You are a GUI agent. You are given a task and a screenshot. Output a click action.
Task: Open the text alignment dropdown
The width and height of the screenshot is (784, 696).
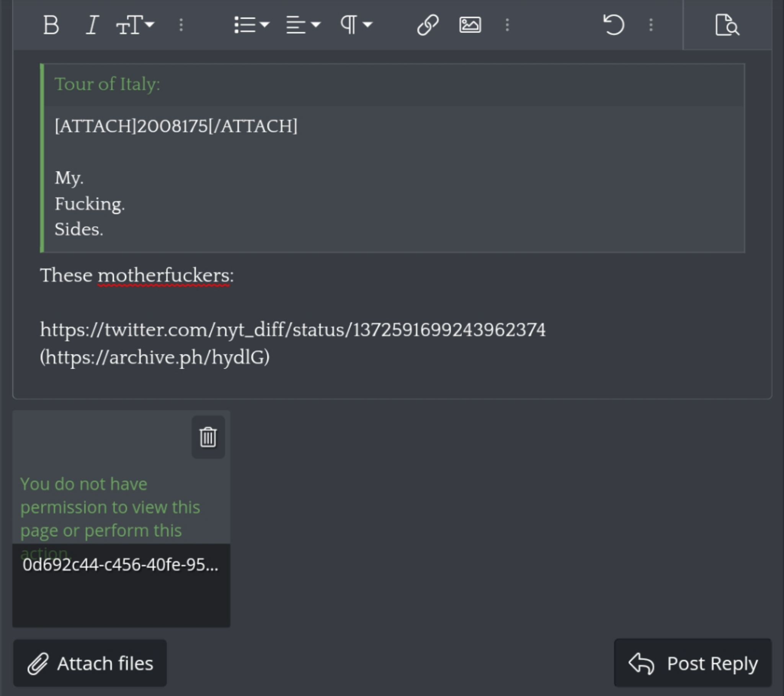click(303, 25)
